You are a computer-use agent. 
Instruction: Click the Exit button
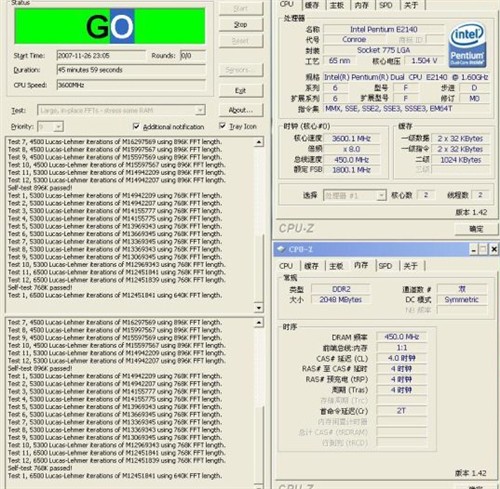click(241, 91)
